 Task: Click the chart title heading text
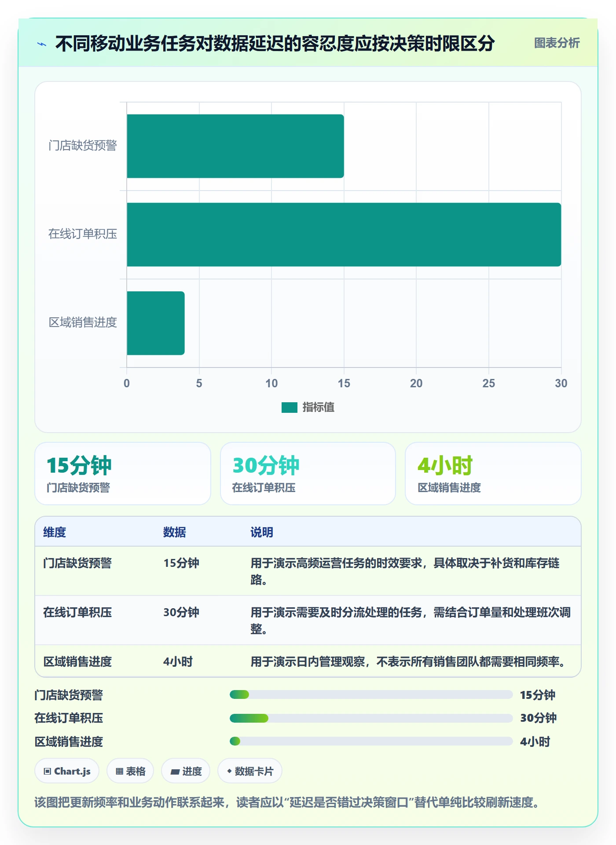click(x=275, y=44)
